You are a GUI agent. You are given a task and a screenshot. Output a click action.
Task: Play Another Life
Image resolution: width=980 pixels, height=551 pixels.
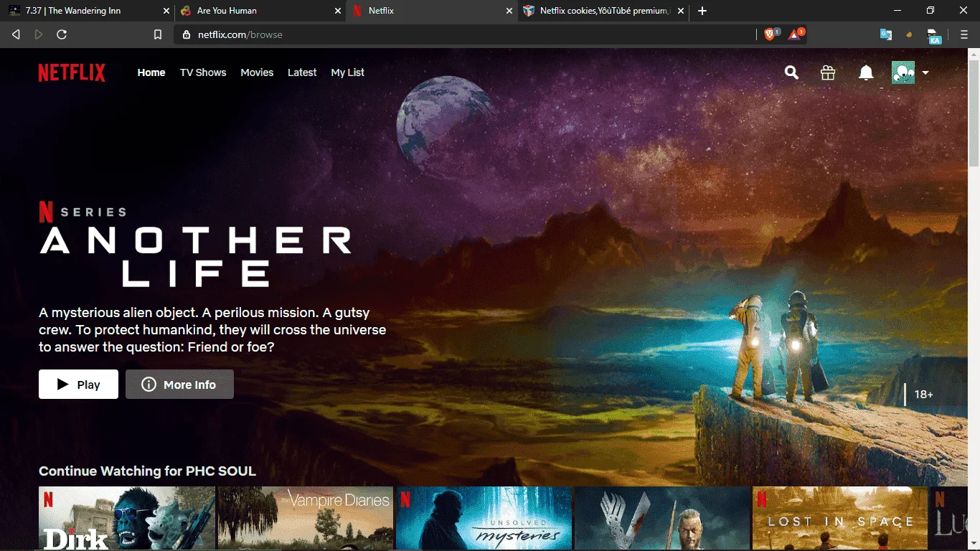coord(78,385)
